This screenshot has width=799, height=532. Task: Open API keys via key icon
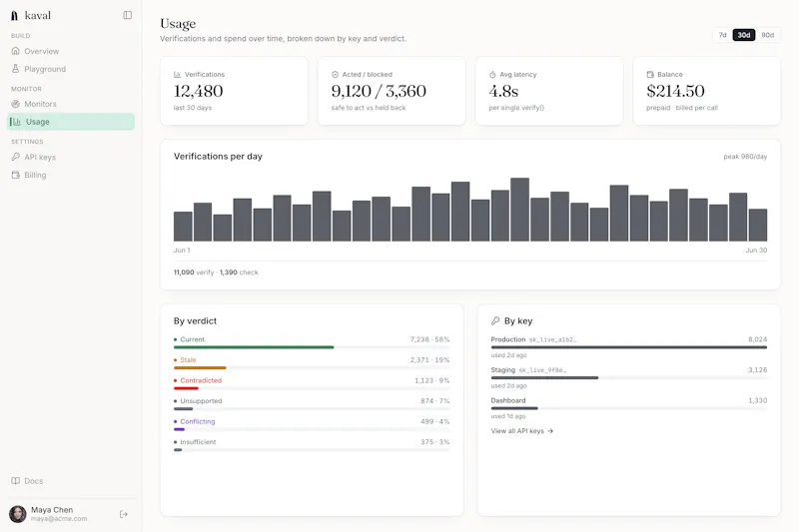(16, 157)
